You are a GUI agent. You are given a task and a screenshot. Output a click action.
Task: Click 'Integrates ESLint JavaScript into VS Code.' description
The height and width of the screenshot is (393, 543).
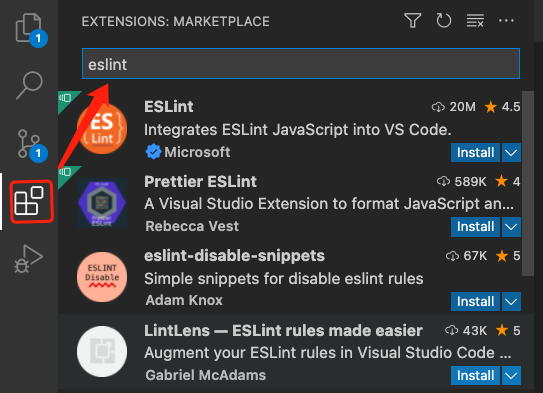tap(298, 130)
